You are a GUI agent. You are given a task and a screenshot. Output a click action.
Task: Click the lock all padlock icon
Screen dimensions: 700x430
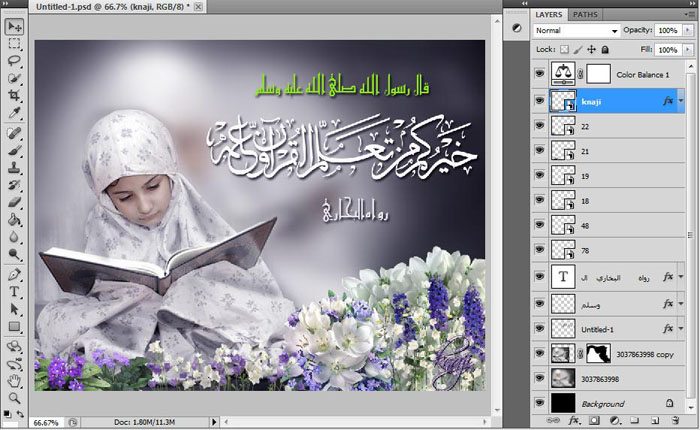pos(607,48)
